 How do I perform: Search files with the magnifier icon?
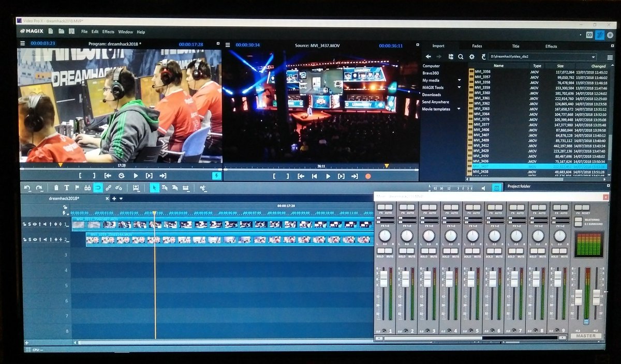(x=461, y=57)
